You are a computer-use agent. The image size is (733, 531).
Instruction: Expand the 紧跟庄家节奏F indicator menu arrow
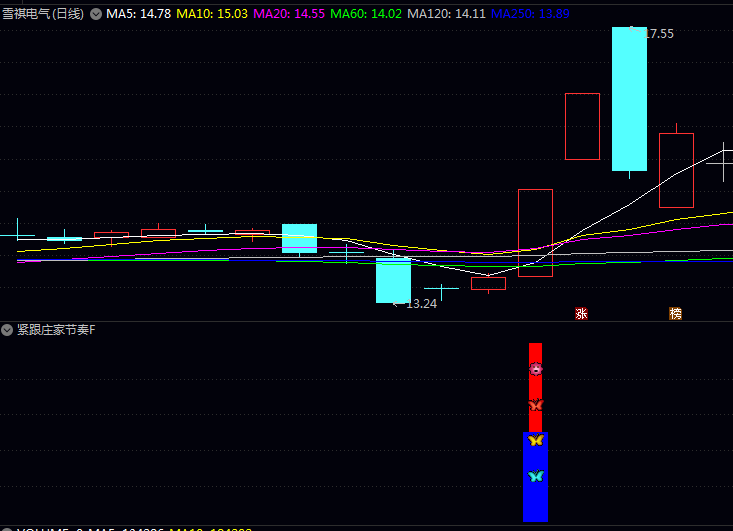pyautogui.click(x=7, y=330)
